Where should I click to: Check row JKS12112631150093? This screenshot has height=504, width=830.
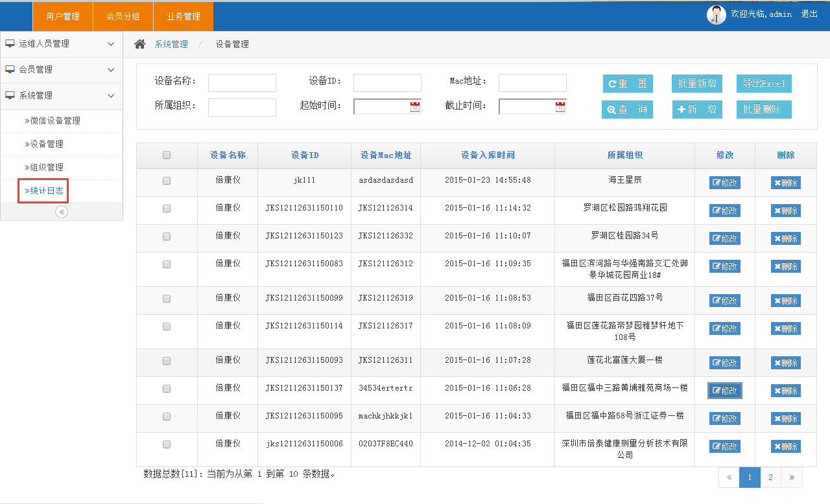coord(167,361)
